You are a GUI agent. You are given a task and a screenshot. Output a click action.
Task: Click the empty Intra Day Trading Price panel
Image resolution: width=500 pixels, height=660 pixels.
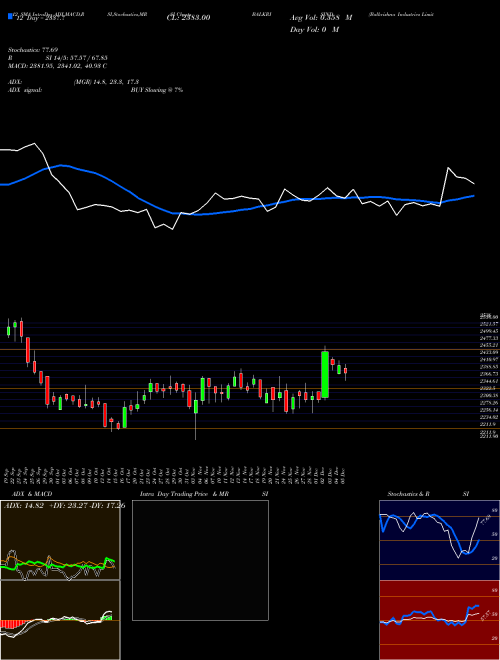point(200,560)
